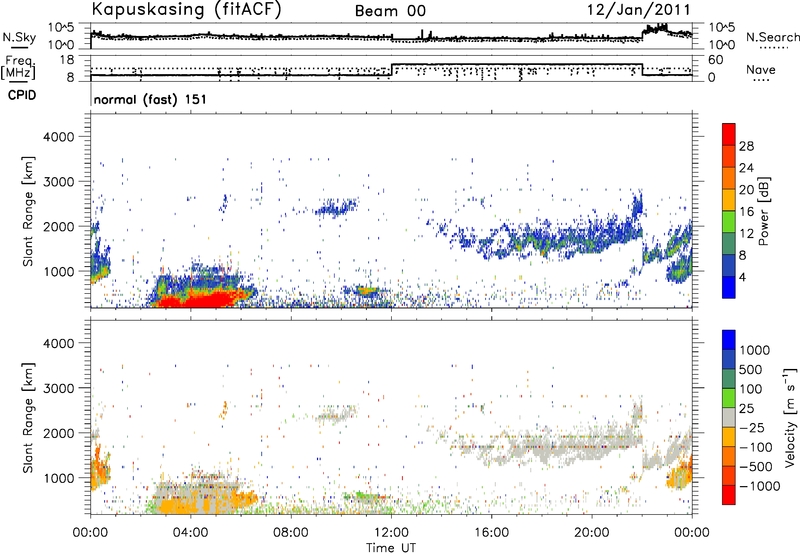This screenshot has width=800, height=554.
Task: Pick the light green Power colorbar segment near 12
Action: tap(729, 222)
